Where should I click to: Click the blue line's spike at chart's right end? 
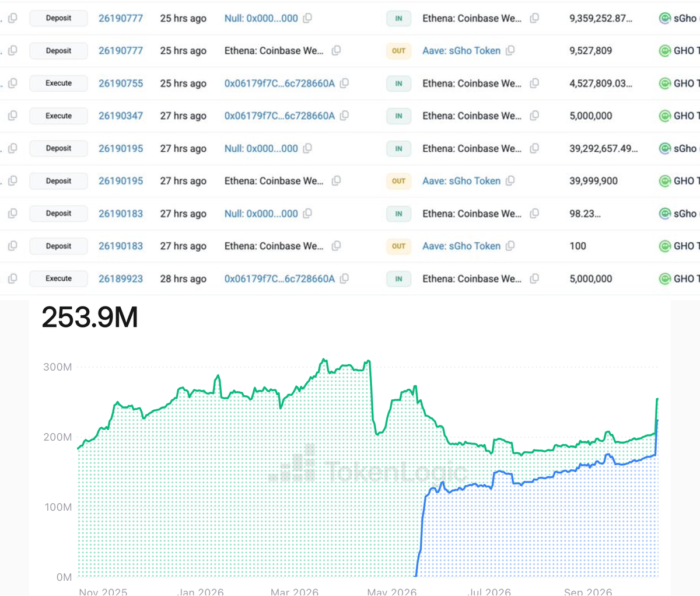point(657,420)
